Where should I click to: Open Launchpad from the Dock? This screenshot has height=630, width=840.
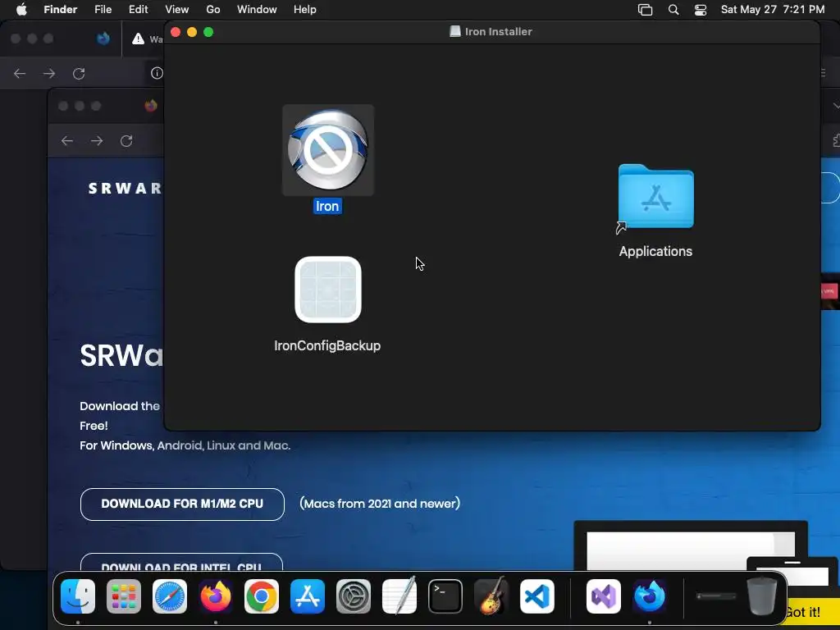tap(124, 596)
